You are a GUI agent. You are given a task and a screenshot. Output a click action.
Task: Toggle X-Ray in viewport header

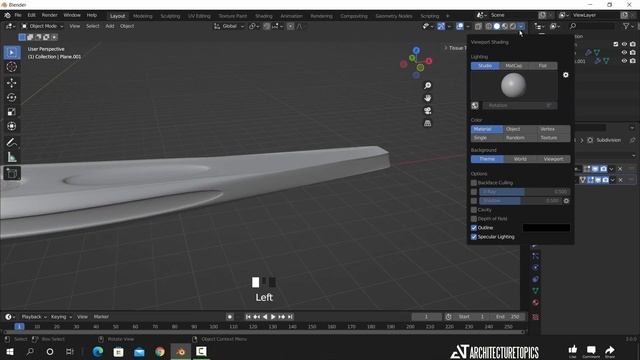pos(478,26)
